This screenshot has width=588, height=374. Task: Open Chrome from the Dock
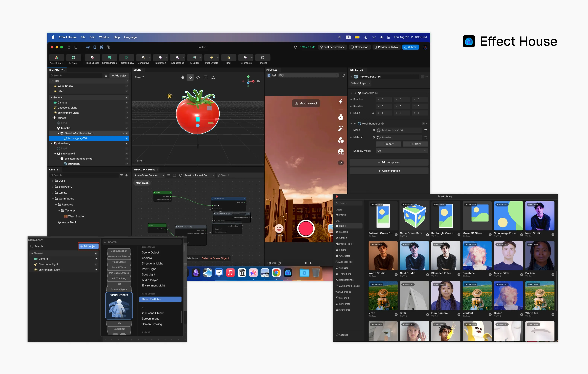click(x=276, y=273)
